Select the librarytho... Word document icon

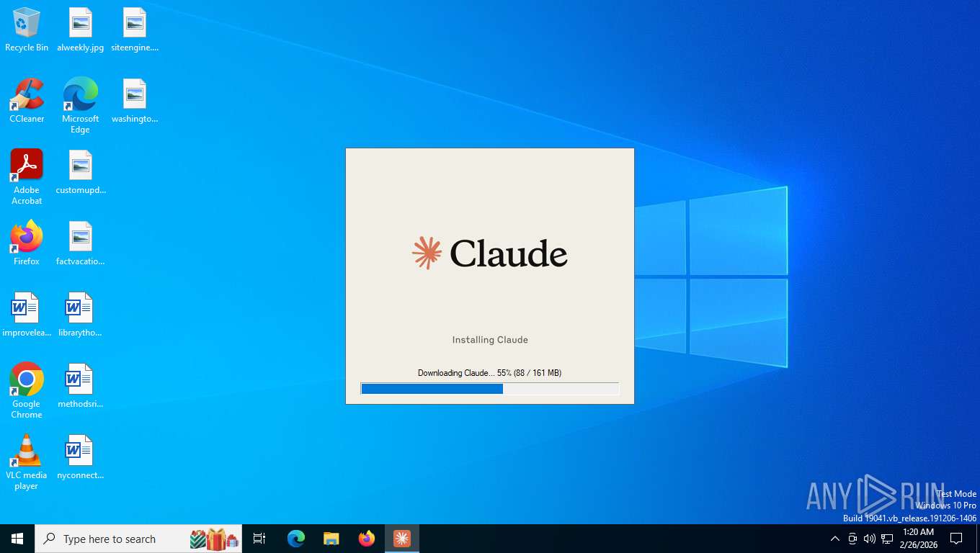click(x=81, y=315)
